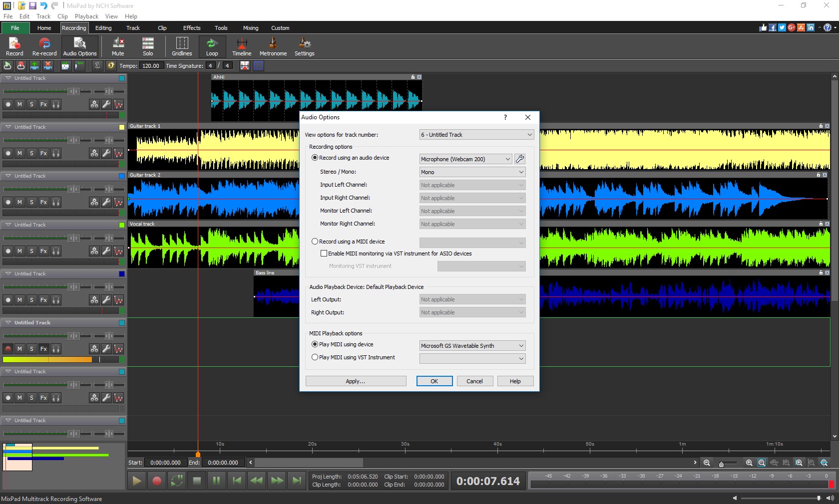Screen dimensions: 839x504
Task: Enable the Loop playback mode icon
Action: coord(211,46)
